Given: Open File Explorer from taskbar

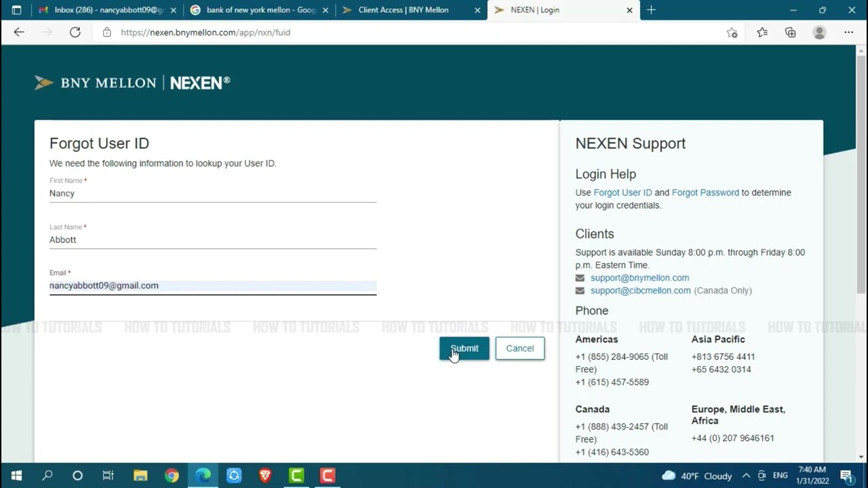Looking at the screenshot, I should 140,476.
